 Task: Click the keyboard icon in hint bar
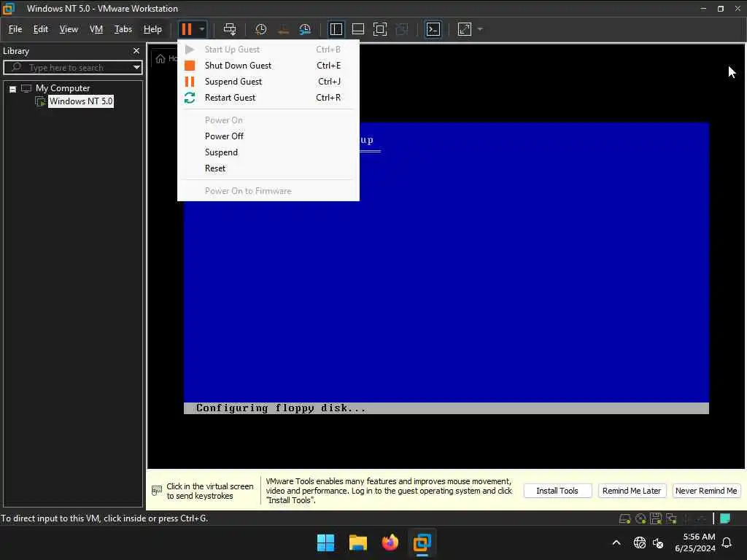point(157,490)
